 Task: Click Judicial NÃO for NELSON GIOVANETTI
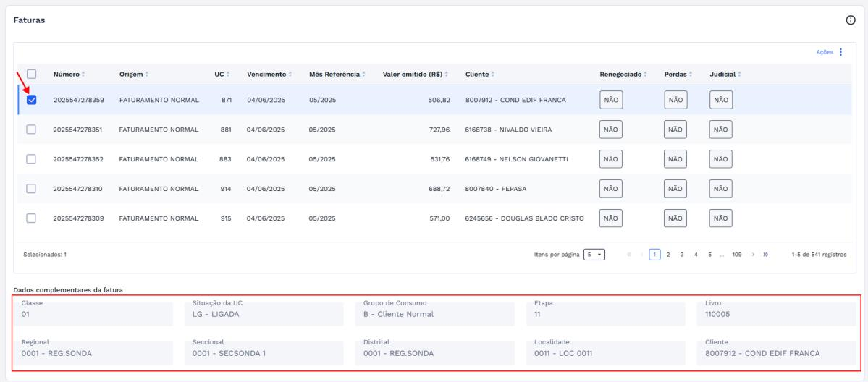point(721,159)
